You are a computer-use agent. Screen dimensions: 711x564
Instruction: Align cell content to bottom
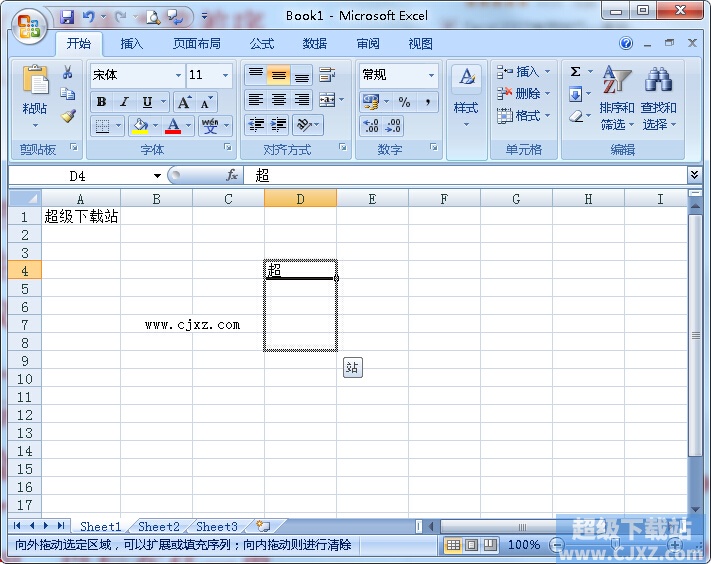tap(302, 75)
